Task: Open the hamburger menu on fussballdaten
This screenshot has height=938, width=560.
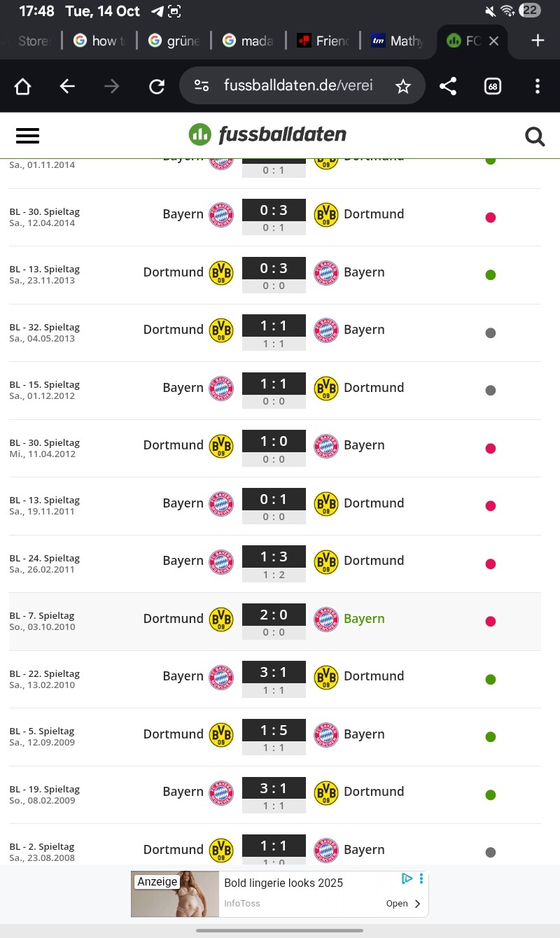Action: pyautogui.click(x=27, y=135)
